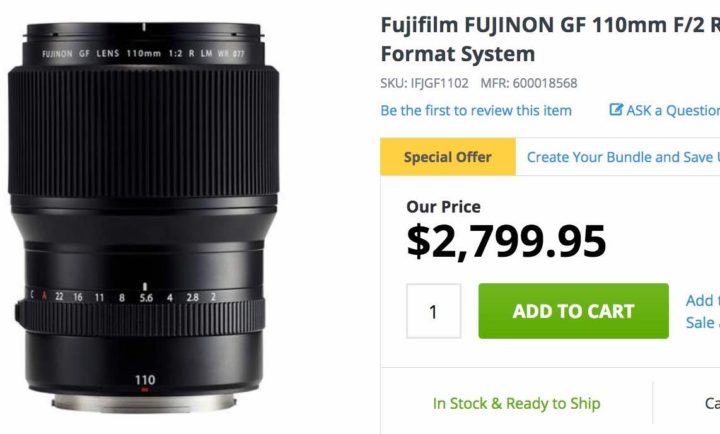This screenshot has height=434, width=720.
Task: Click the aperture ring's 5.6 marking on the lens
Action: coord(146,298)
